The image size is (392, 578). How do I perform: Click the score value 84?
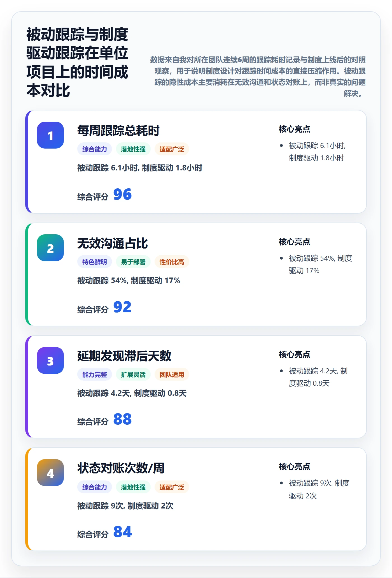[x=122, y=532]
